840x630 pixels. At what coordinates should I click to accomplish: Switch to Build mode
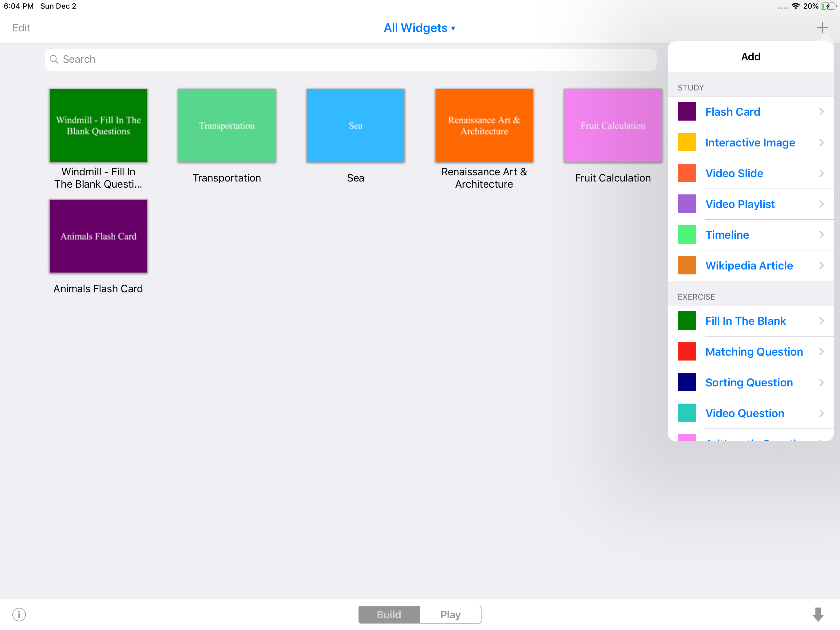tap(389, 614)
